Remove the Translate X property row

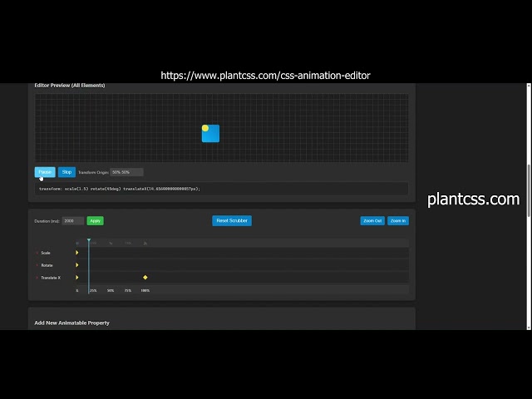tap(37, 278)
